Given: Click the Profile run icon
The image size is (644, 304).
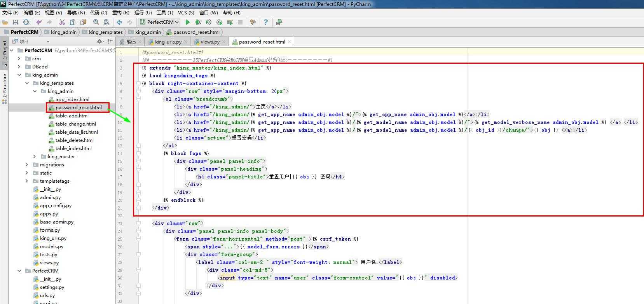Looking at the screenshot, I should point(219,22).
